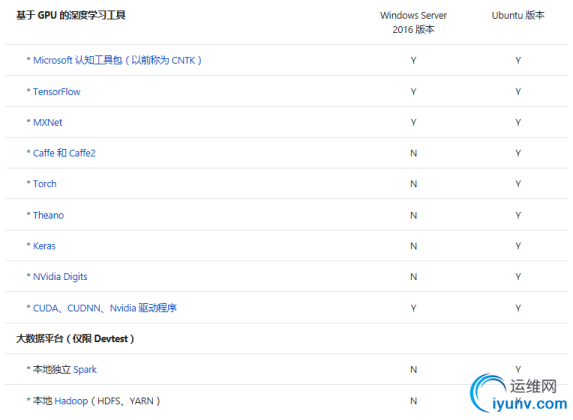This screenshot has width=573, height=420.
Task: Select the Windows Server value N for Caffe
Action: pyautogui.click(x=413, y=153)
